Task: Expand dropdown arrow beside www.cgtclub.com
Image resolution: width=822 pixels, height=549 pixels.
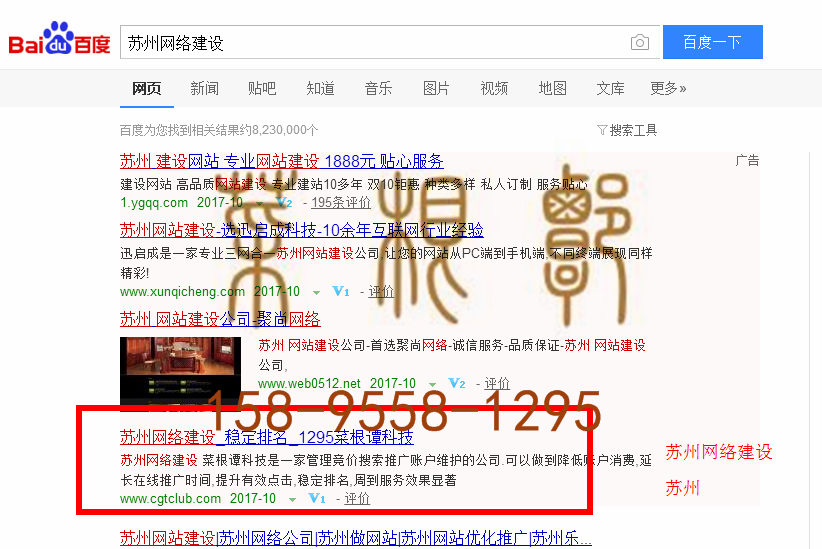Action: 292,500
